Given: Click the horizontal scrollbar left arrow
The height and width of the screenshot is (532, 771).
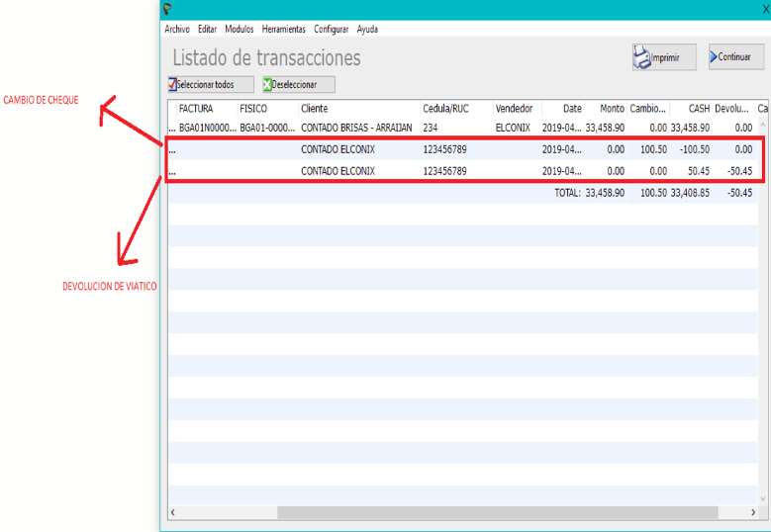Looking at the screenshot, I should (x=172, y=512).
